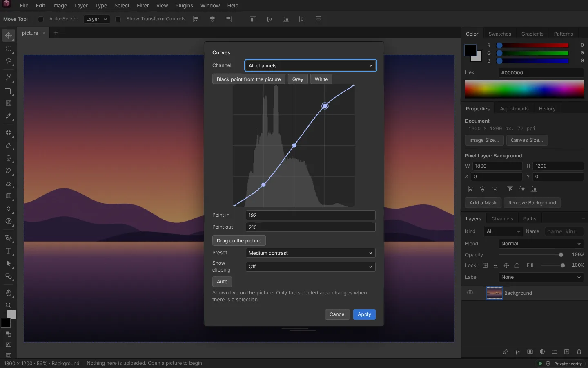Viewport: 588px width, 368px height.
Task: Select the Rectangular Marquee tool
Action: pyautogui.click(x=9, y=48)
